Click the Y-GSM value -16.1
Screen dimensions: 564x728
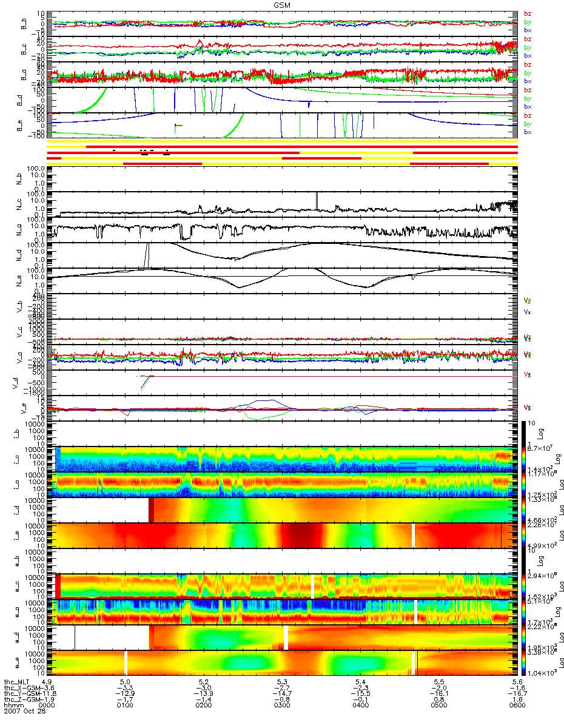coord(438,693)
